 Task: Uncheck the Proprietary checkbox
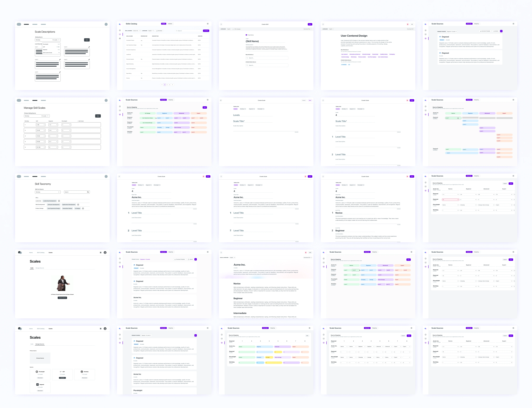click(246, 35)
